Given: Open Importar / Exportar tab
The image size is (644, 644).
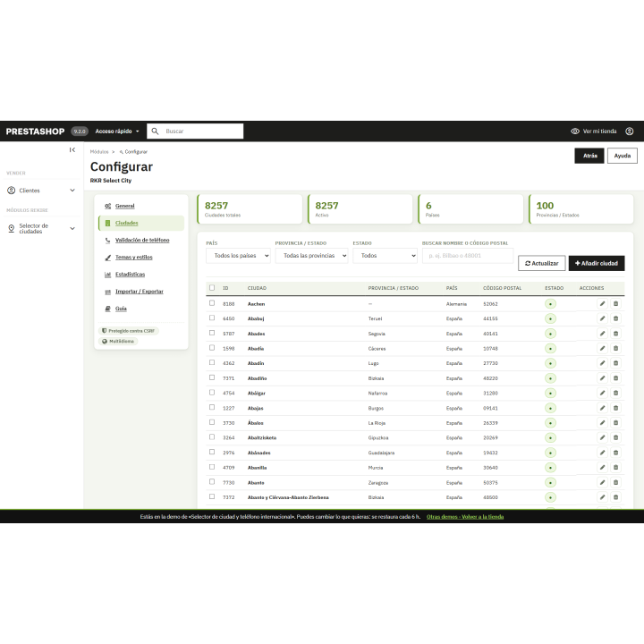Looking at the screenshot, I should (140, 292).
